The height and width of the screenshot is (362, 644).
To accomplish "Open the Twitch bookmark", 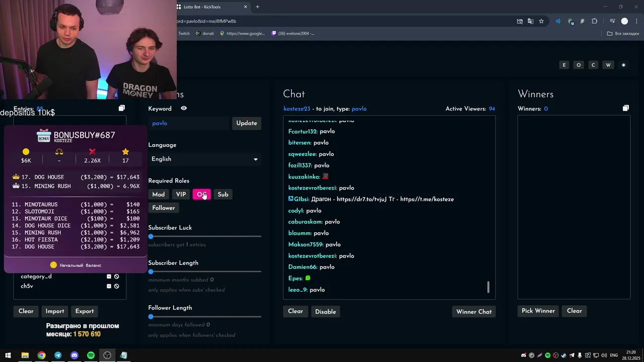I will 184,34.
